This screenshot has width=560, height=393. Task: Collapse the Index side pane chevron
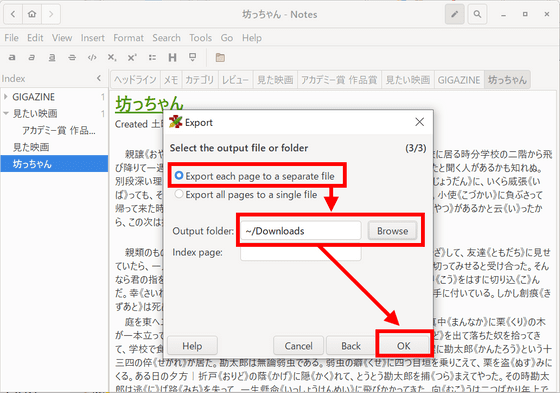pos(99,78)
